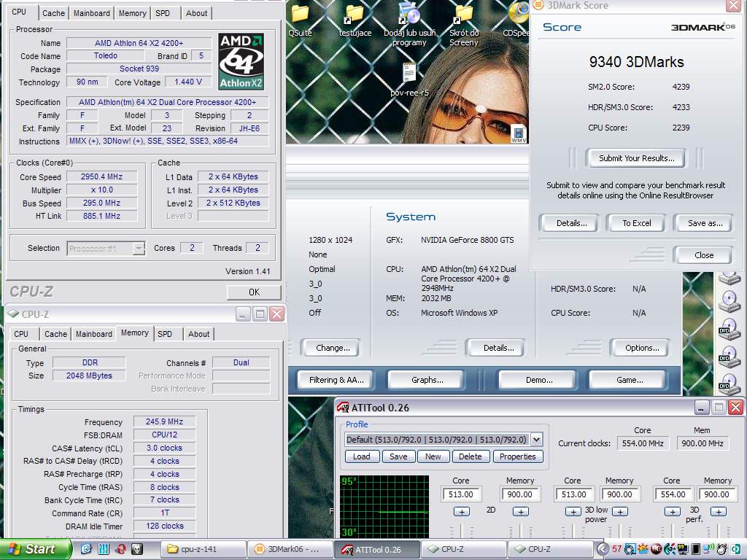This screenshot has height=560, width=747.
Task: Click Save as... in 3DMark Score
Action: point(705,223)
